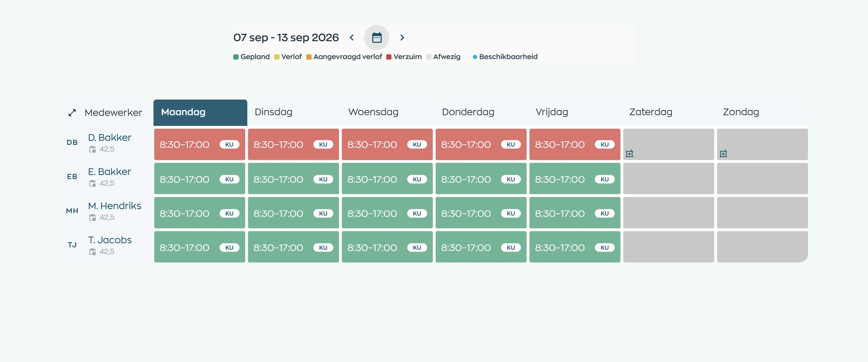Click the date range 07 sep - 13 sep 2026
Image resolution: width=868 pixels, height=362 pixels.
click(x=286, y=38)
